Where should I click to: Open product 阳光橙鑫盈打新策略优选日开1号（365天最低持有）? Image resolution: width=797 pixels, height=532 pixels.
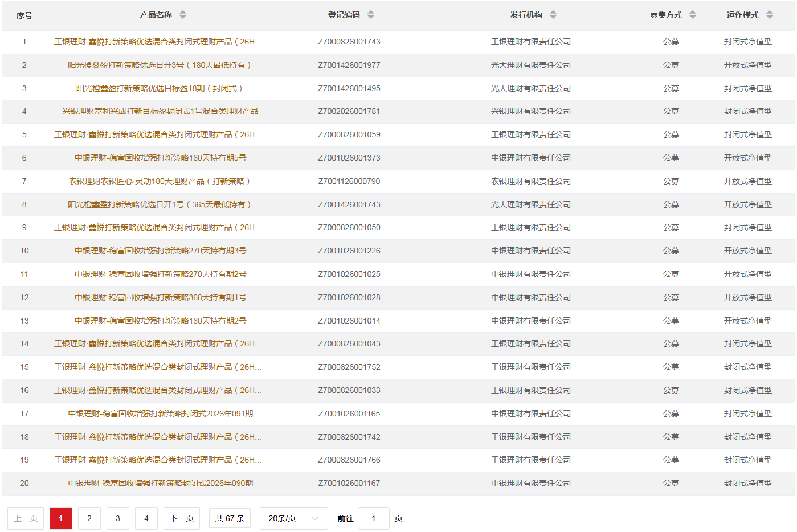click(160, 204)
